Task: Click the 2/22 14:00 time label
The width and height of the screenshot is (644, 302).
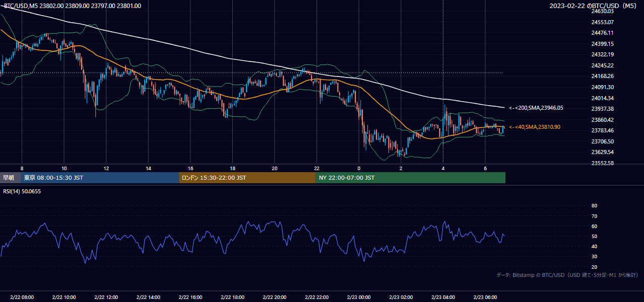Action: 148,297
